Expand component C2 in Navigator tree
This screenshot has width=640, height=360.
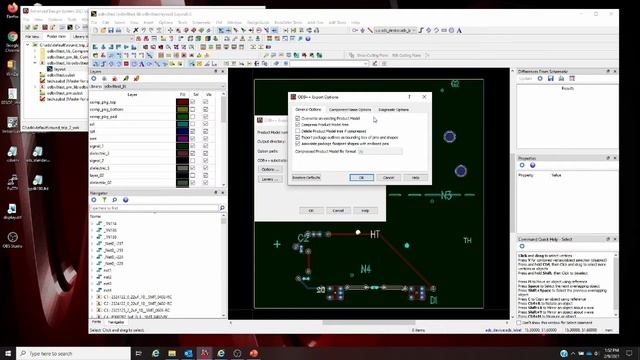pos(92,303)
